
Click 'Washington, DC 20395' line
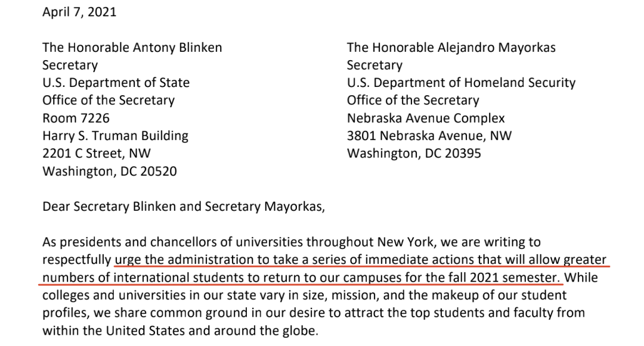pos(414,153)
